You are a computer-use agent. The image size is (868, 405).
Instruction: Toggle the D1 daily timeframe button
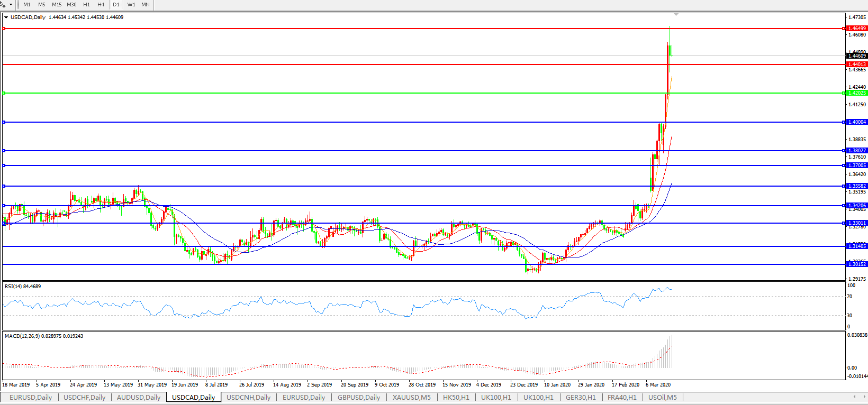(x=116, y=4)
